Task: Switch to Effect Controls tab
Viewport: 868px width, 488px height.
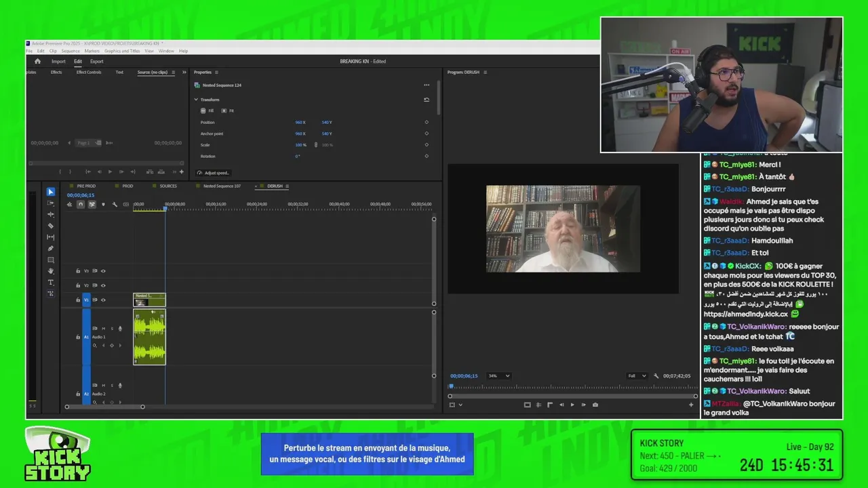Action: (x=89, y=73)
